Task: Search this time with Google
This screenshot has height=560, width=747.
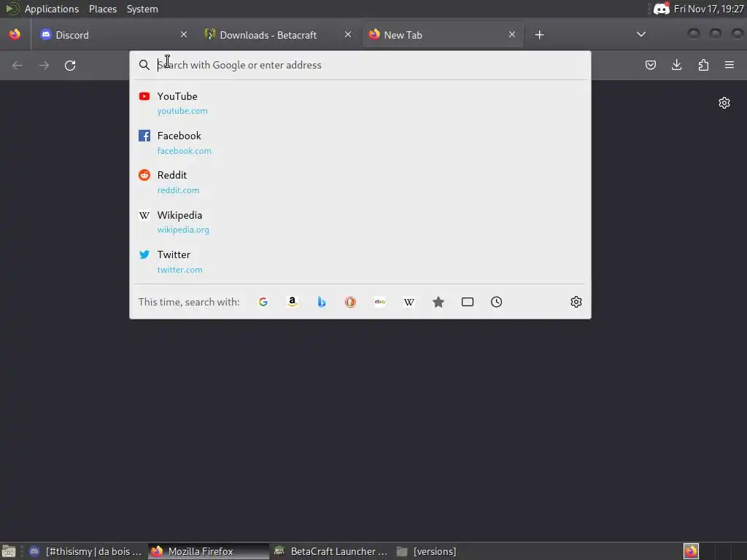Action: point(263,302)
